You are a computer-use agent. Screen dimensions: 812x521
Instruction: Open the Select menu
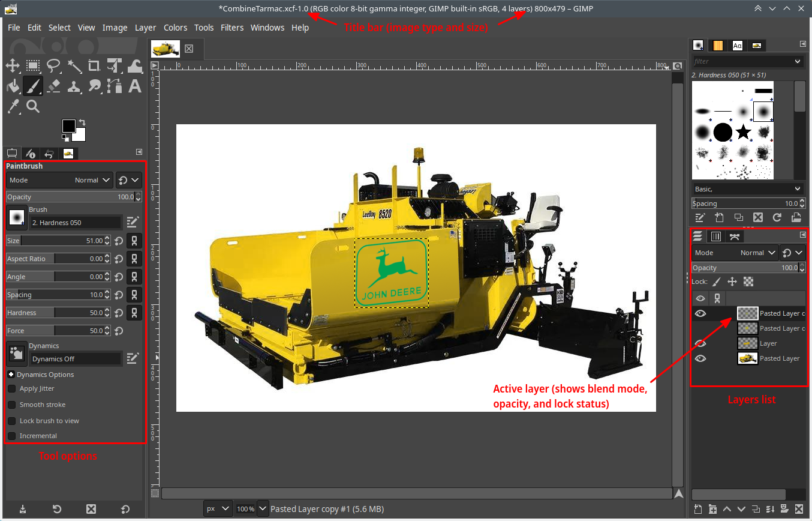[x=59, y=28]
